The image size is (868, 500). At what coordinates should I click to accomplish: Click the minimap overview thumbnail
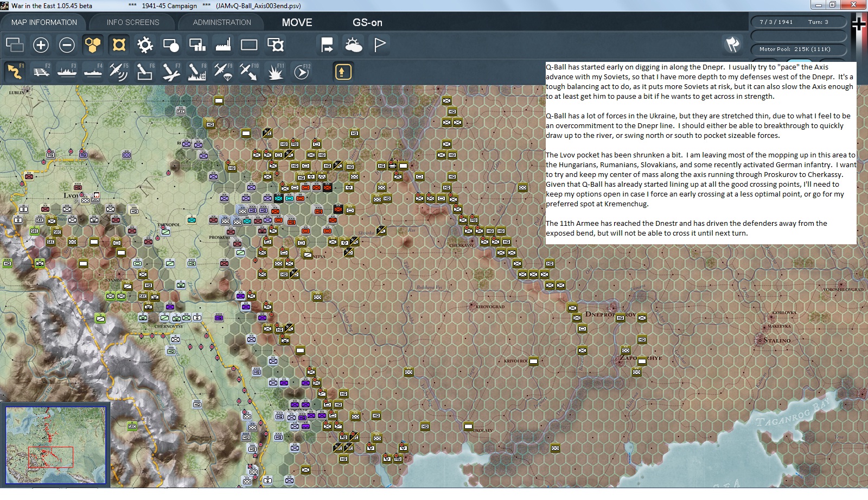(55, 445)
